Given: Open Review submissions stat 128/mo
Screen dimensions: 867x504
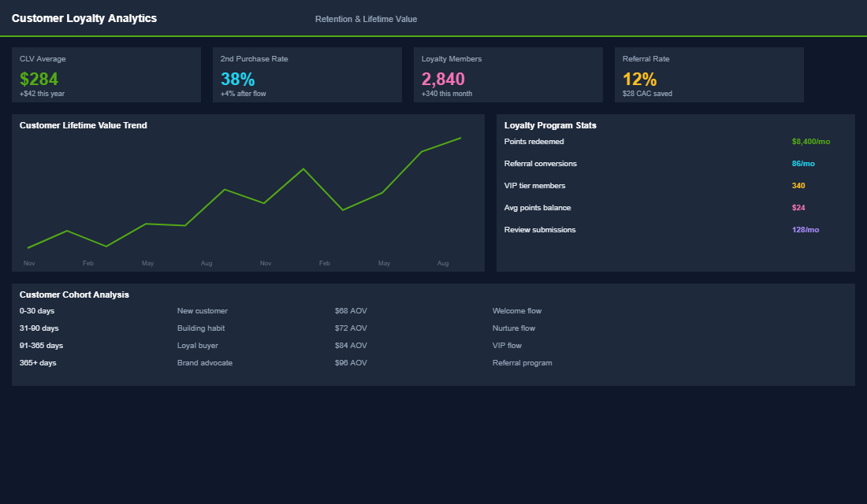Looking at the screenshot, I should coord(806,229).
